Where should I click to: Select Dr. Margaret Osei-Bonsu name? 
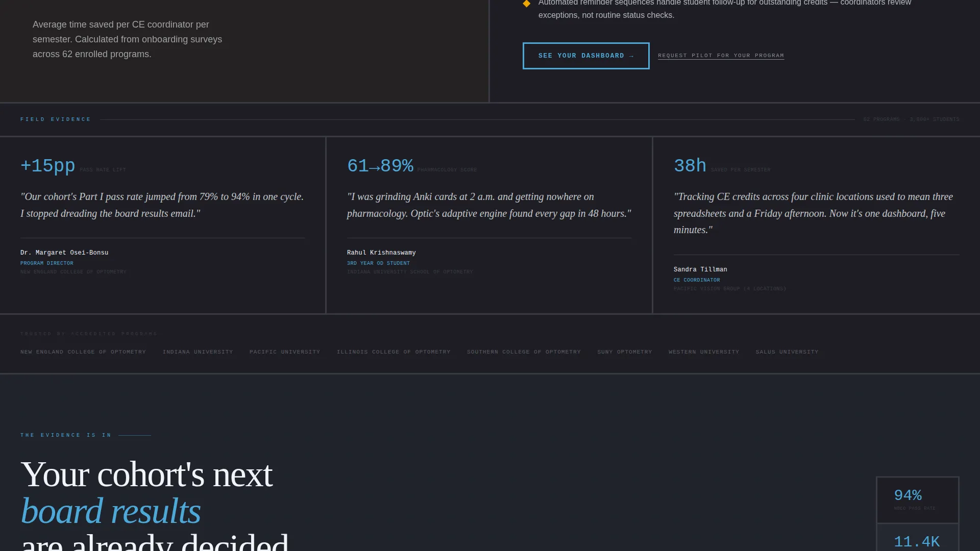coord(64,253)
